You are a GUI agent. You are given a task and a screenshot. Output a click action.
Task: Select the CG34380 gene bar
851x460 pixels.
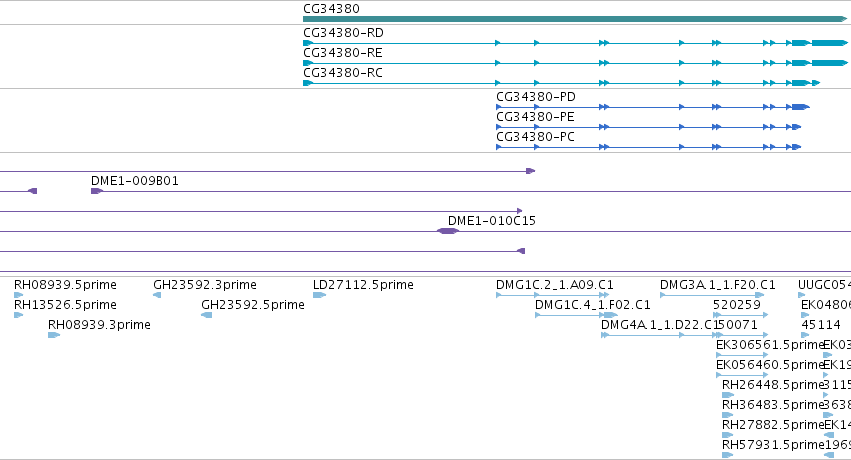coord(575,19)
